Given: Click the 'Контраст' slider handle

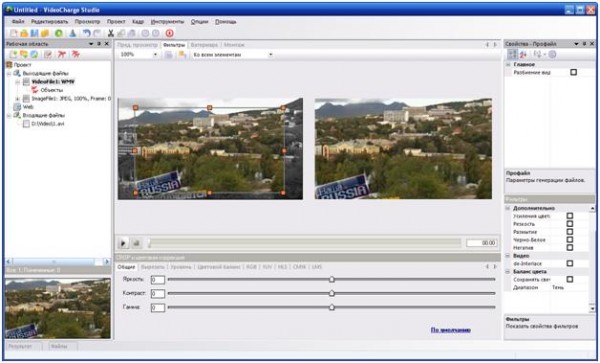Looking at the screenshot, I should (x=332, y=293).
